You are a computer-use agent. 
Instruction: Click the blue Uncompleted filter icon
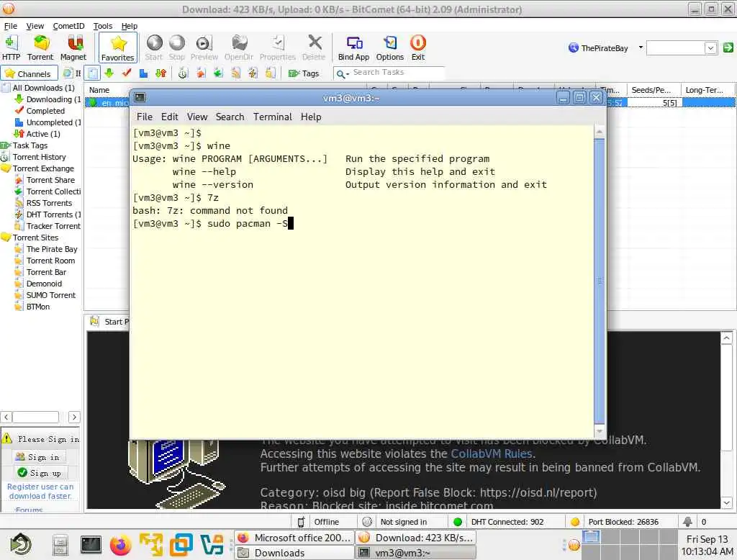pyautogui.click(x=144, y=73)
